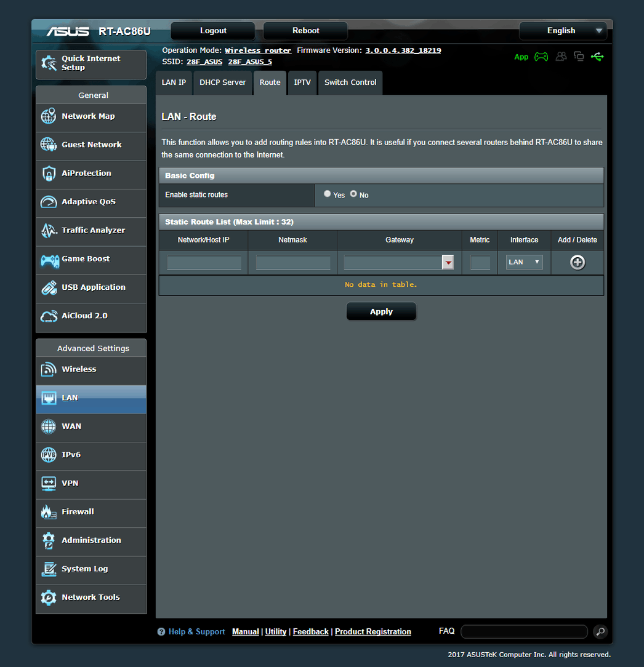Focus the Network/Host IP field

tap(204, 262)
